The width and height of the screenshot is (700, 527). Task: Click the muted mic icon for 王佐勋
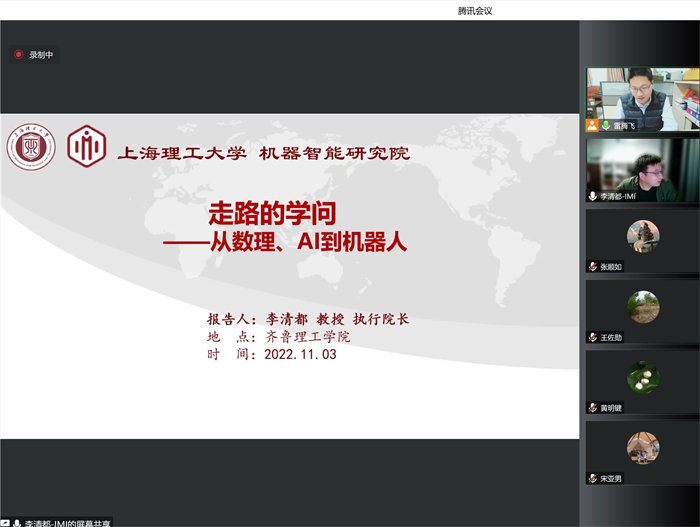point(592,337)
